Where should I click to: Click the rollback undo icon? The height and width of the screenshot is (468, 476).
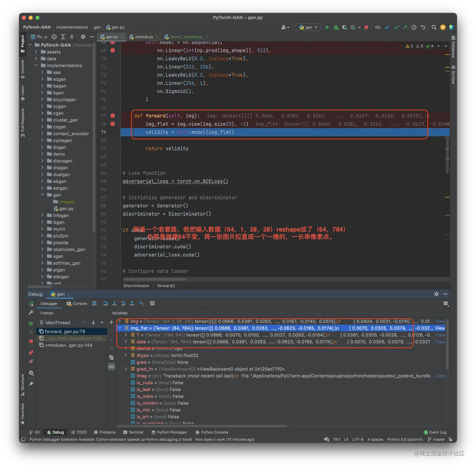click(423, 27)
